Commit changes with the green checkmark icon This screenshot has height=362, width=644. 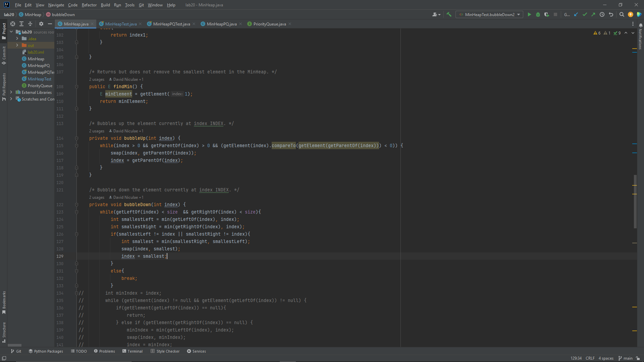(585, 14)
